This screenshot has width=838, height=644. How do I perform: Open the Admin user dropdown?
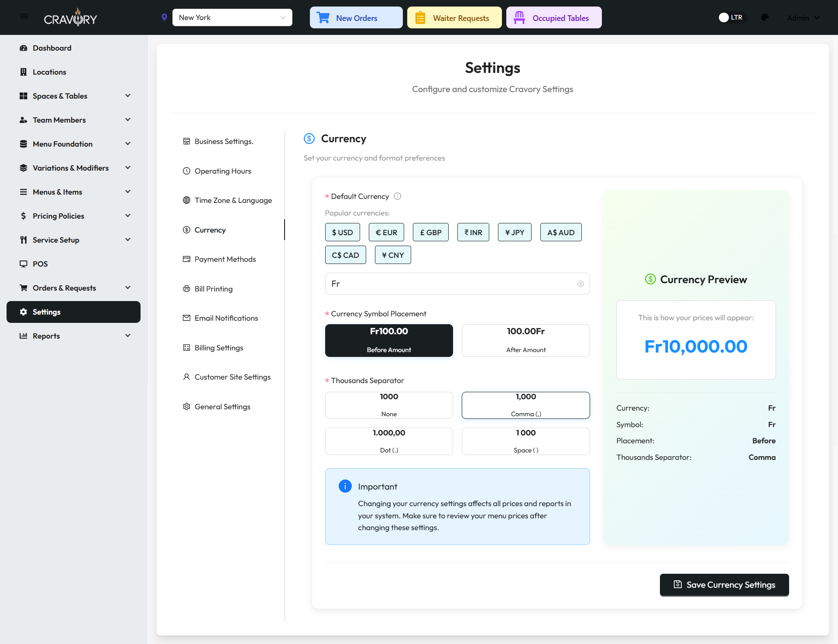[803, 18]
